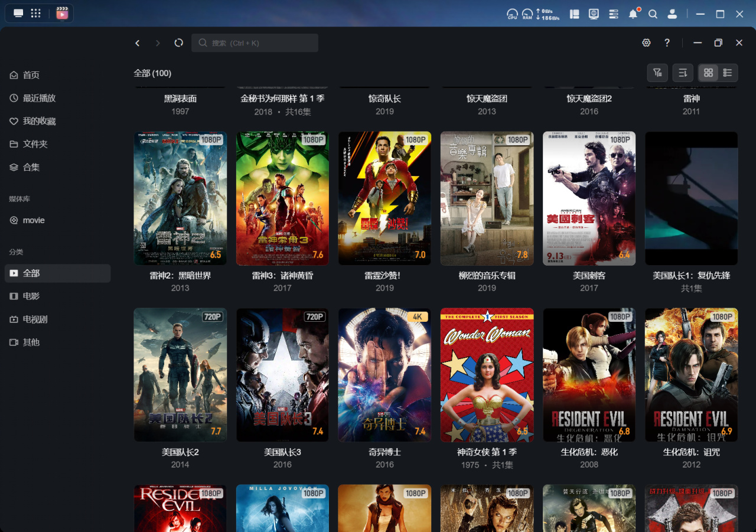This screenshot has width=756, height=532.
Task: Open 最近播放 in the sidebar
Action: (58, 98)
